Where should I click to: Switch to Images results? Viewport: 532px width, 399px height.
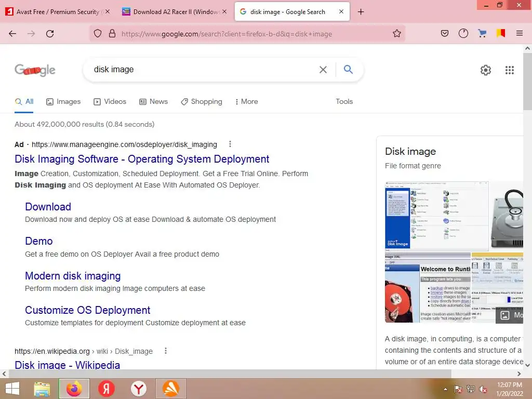coord(63,101)
